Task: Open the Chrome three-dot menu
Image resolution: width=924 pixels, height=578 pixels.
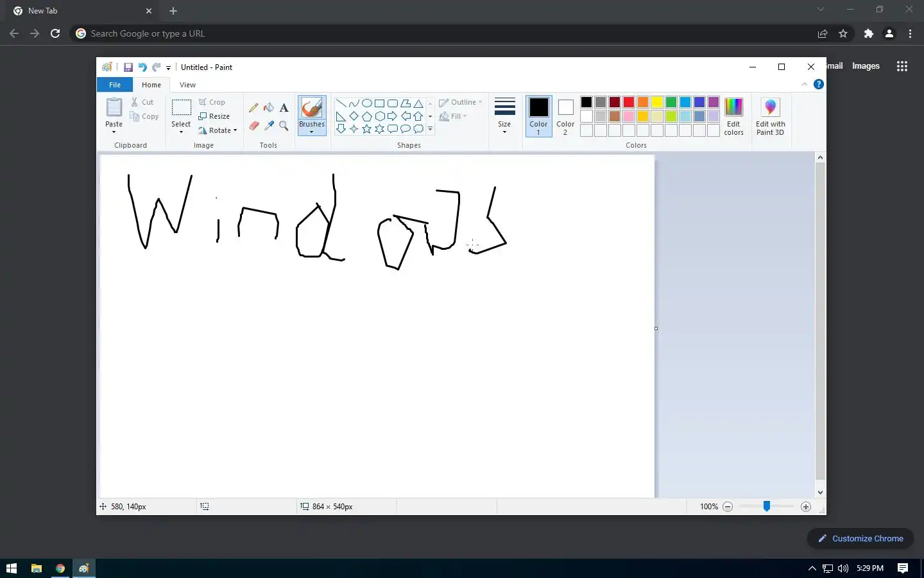Action: 910,33
